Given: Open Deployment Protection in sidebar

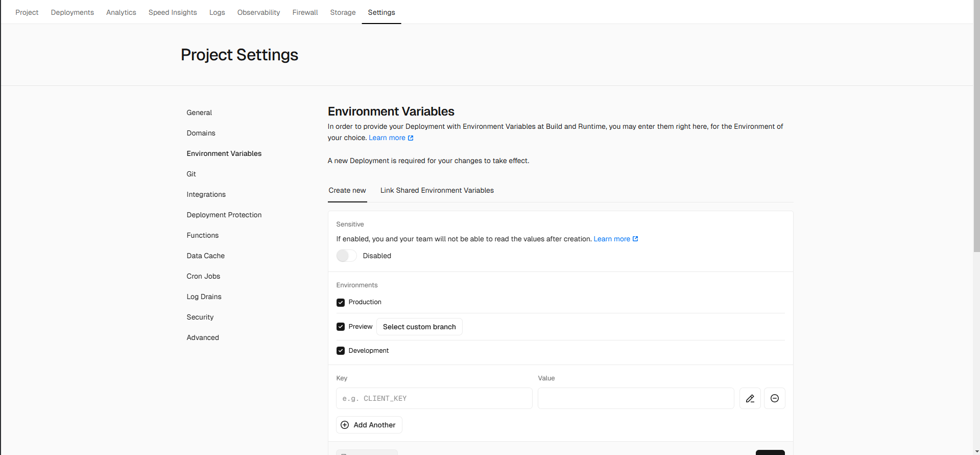Looking at the screenshot, I should point(224,215).
